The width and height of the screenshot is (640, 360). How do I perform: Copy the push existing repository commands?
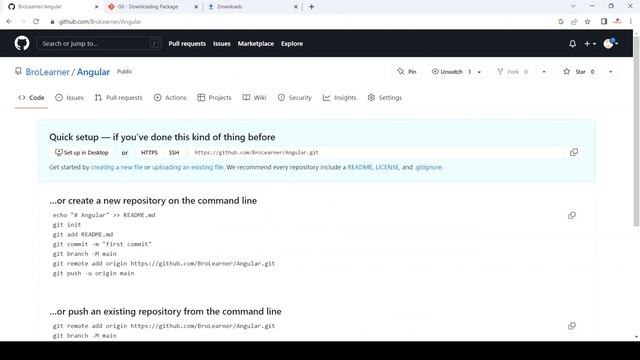point(571,326)
